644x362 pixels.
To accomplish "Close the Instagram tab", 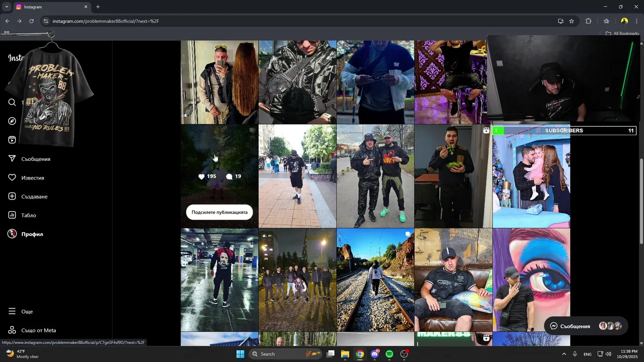I will (86, 7).
